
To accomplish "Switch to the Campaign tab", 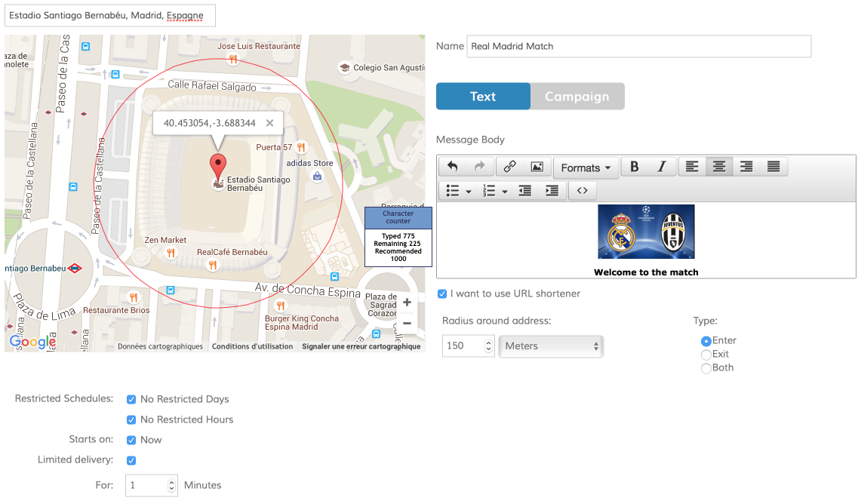I will 577,97.
